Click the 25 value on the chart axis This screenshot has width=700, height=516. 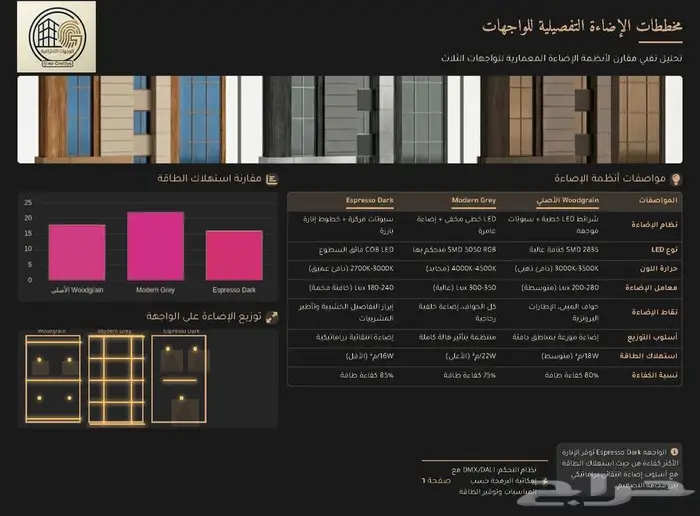[28, 203]
